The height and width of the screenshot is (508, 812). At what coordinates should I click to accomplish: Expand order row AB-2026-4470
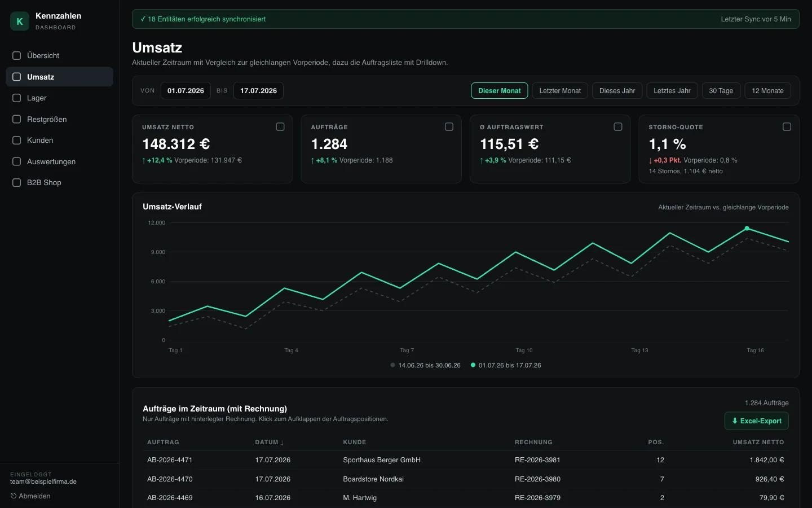pyautogui.click(x=466, y=479)
